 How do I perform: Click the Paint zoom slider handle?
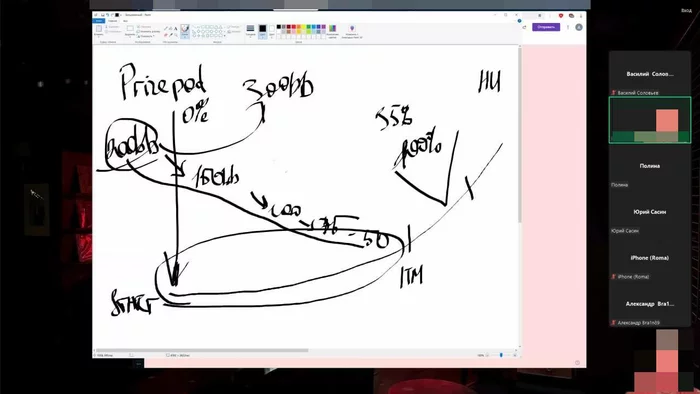click(501, 355)
